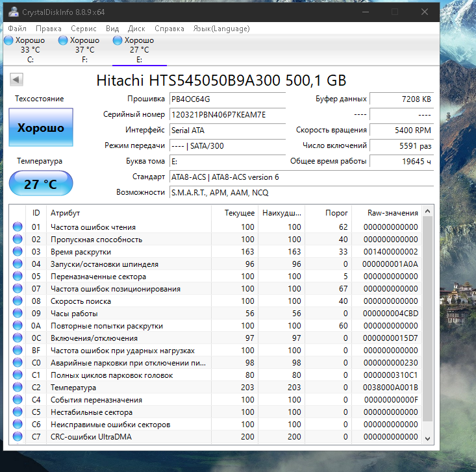The width and height of the screenshot is (476, 472).
Task: Click the Raw-значения column header
Action: coord(391,213)
